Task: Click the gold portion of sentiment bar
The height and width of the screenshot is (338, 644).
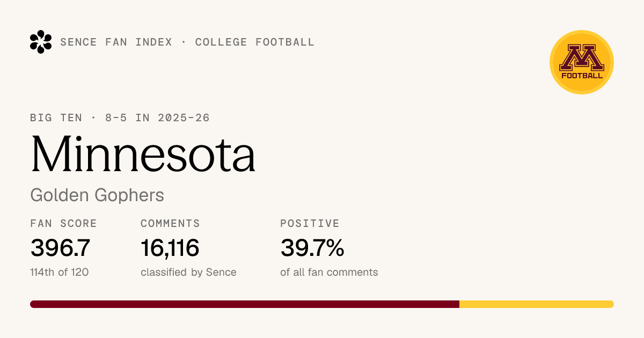Action: coord(537,304)
